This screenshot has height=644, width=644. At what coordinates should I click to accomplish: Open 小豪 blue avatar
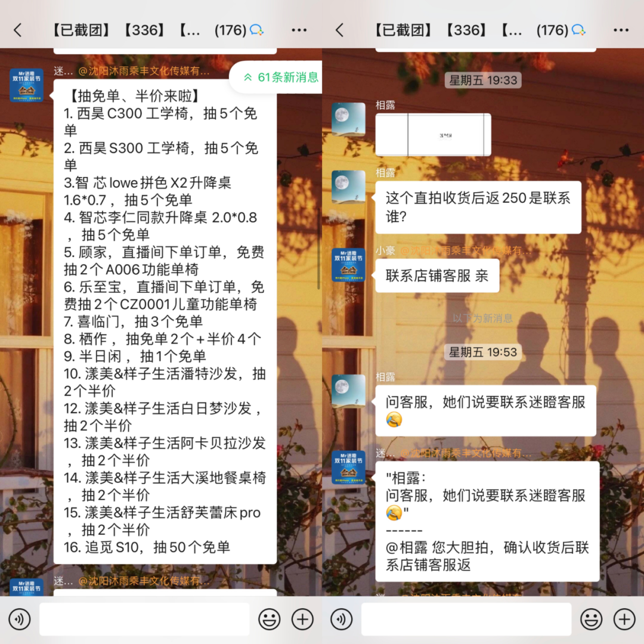point(348,265)
